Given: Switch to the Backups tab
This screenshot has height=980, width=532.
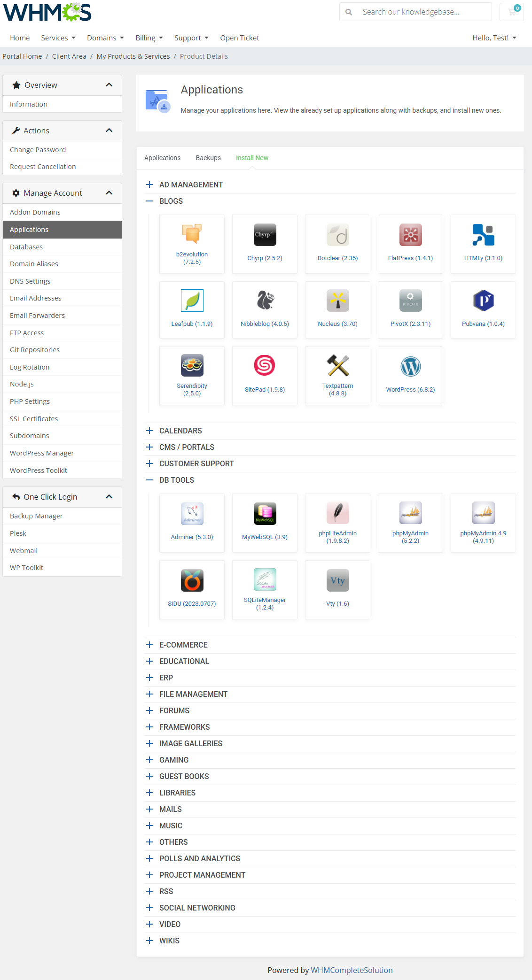Looking at the screenshot, I should 208,158.
